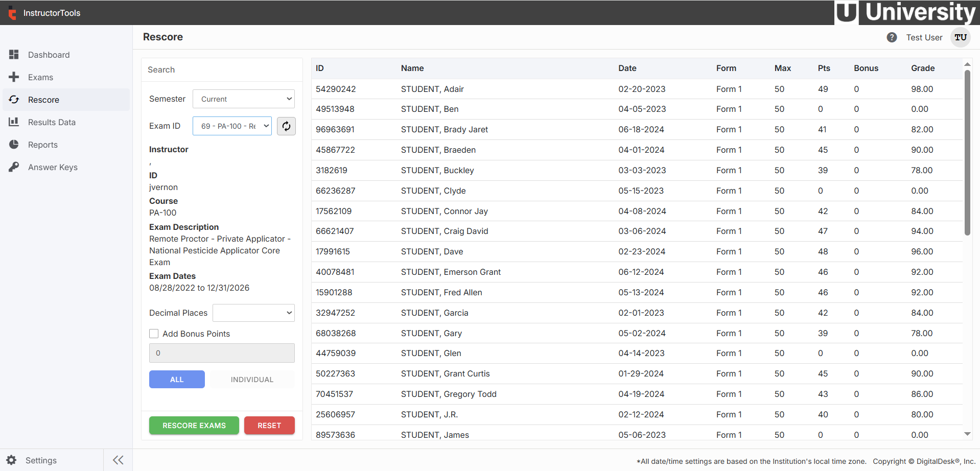
Task: Select Rescore in the sidebar menu
Action: [43, 100]
